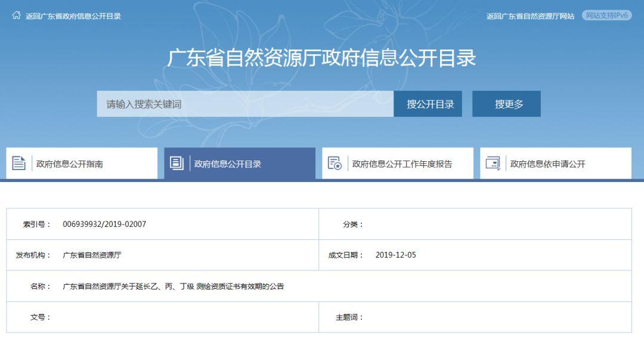Open 返回广东省自然资源厅网站 link
The height and width of the screenshot is (339, 644).
(x=530, y=16)
